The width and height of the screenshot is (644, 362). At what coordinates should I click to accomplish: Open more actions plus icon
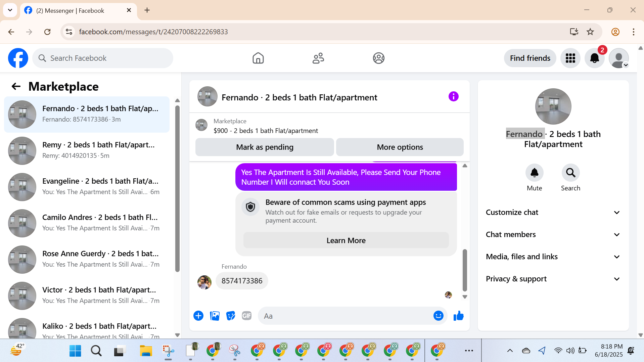[x=198, y=316]
